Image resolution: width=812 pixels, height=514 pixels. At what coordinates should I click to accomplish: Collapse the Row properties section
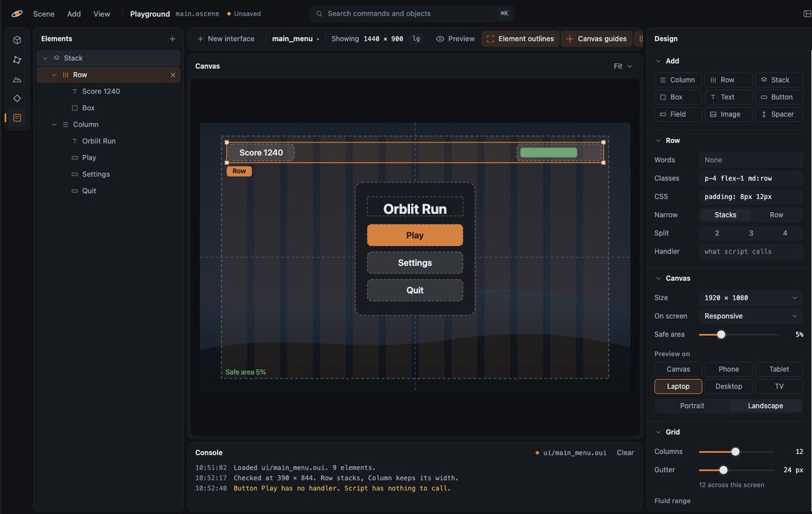tap(658, 141)
